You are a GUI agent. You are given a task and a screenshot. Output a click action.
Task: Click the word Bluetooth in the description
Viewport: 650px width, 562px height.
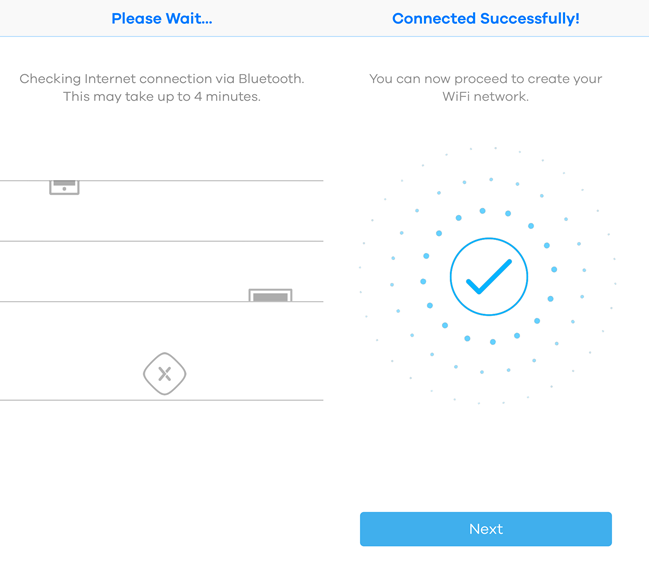click(x=270, y=78)
